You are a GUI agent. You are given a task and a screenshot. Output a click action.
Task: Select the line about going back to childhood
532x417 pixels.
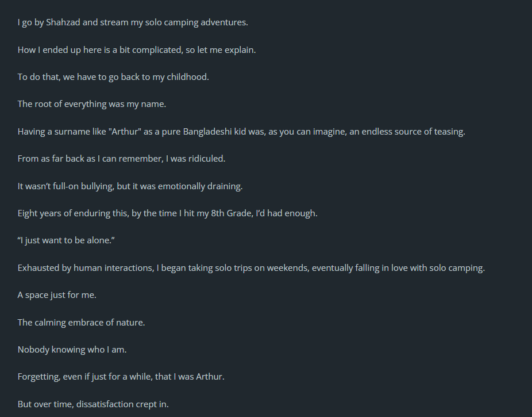[113, 77]
